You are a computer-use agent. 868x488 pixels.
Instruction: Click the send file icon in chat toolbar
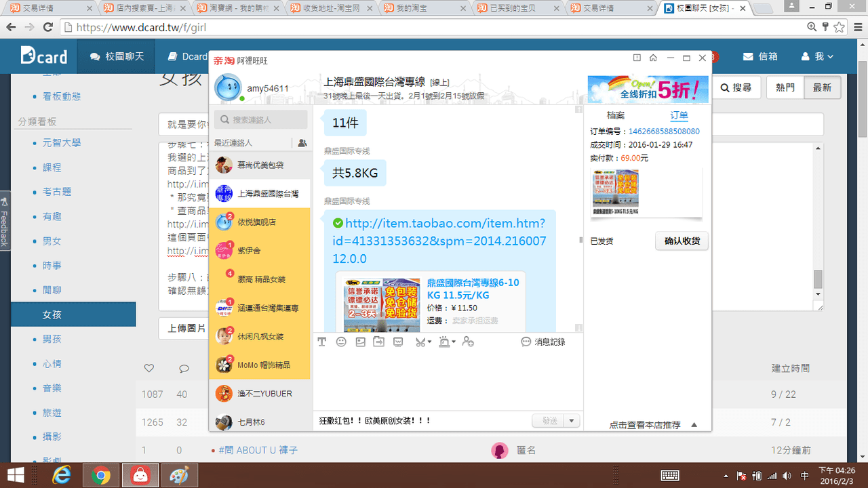click(x=378, y=342)
